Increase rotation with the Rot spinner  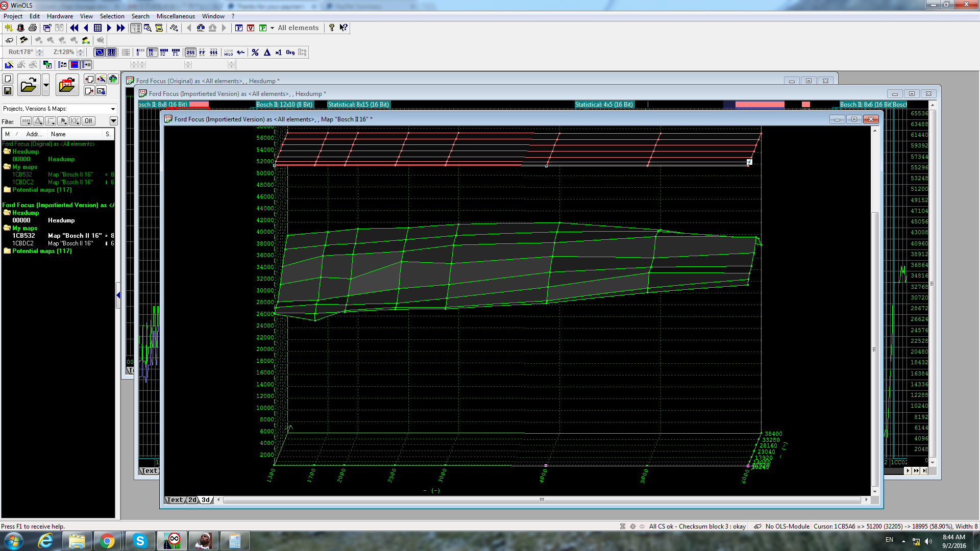(x=39, y=51)
